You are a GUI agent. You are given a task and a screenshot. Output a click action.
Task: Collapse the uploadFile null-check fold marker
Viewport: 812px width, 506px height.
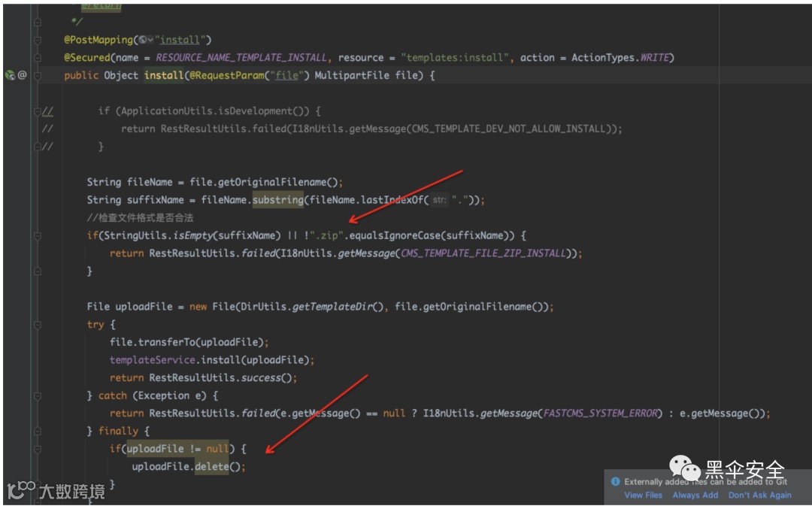(x=38, y=449)
